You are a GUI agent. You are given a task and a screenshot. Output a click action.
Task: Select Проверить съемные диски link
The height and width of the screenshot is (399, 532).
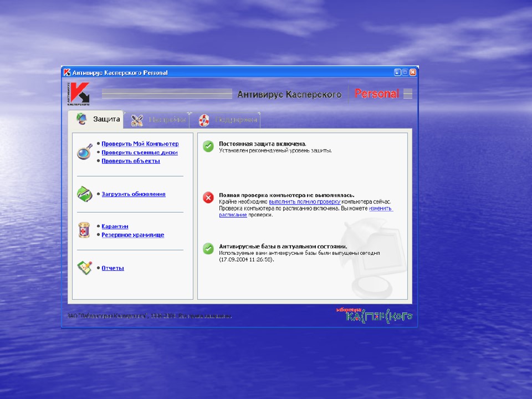[x=139, y=152]
